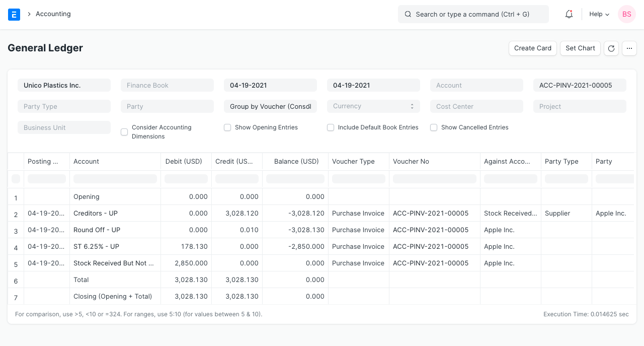Open the ellipsis menu for more options
The height and width of the screenshot is (346, 644).
coord(629,48)
